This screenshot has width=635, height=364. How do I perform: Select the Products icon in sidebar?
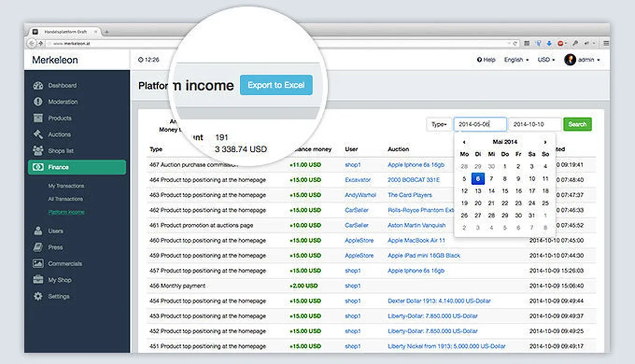[38, 118]
